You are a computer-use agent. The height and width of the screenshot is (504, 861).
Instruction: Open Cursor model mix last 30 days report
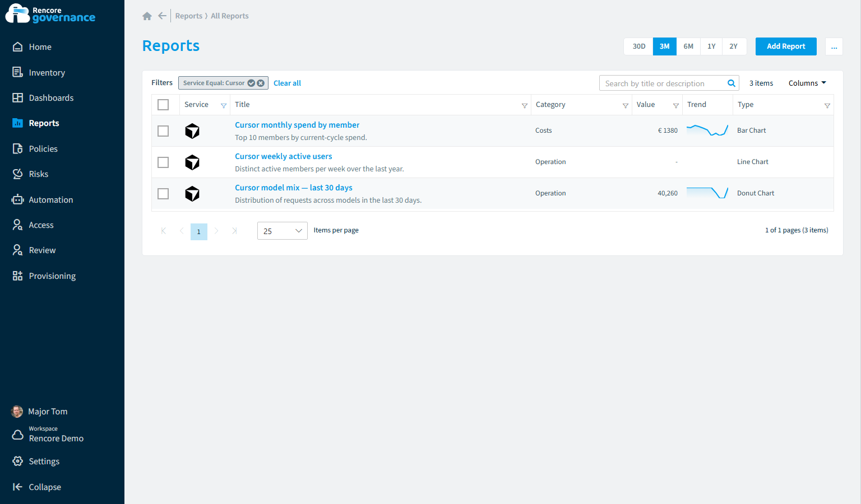(x=293, y=188)
